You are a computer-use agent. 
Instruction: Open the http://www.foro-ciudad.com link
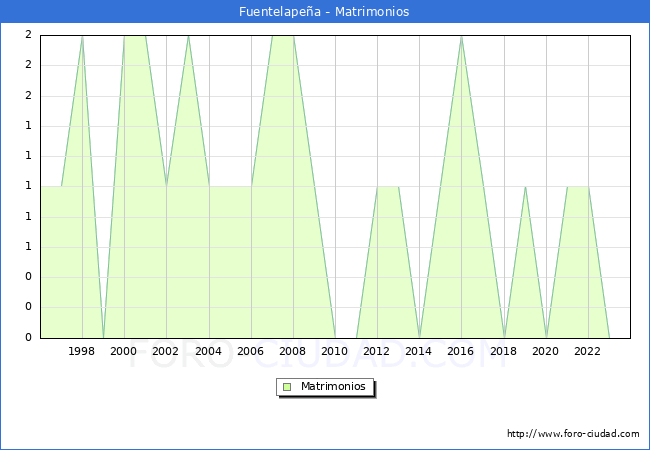tap(573, 434)
